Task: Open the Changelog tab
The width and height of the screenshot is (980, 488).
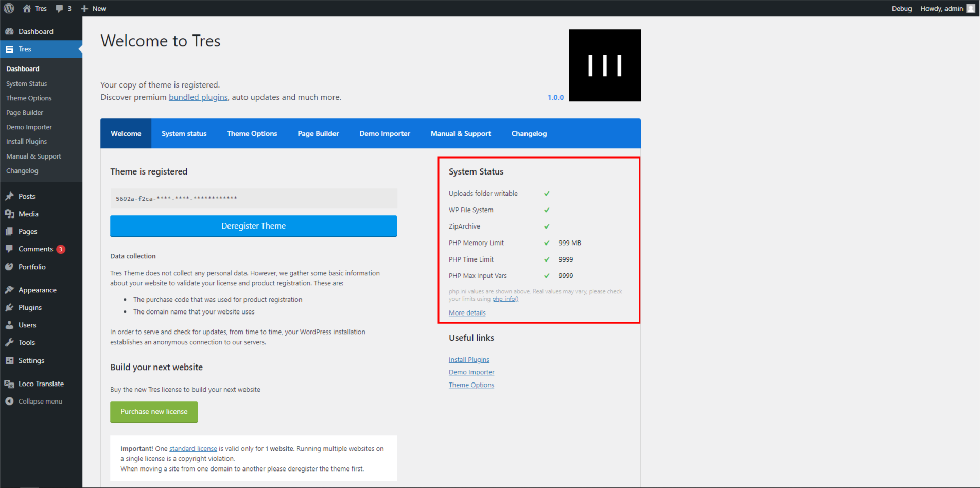Action: pos(529,133)
